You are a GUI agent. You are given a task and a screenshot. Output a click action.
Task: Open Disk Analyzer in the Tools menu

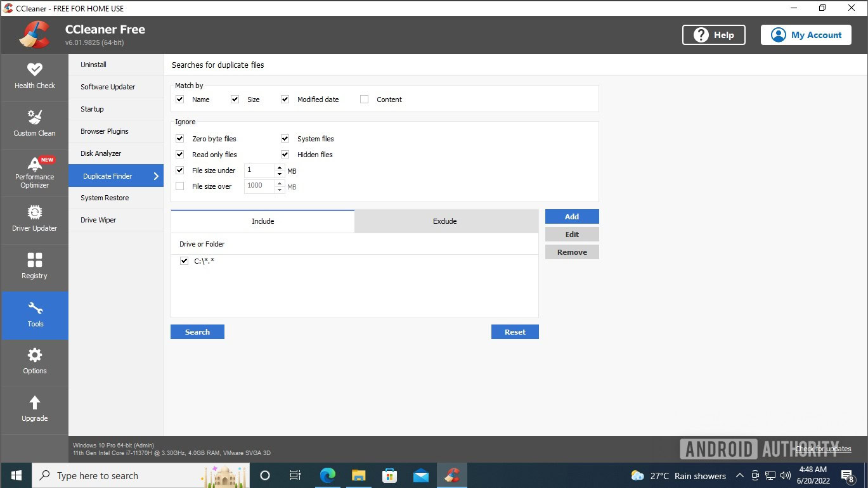coord(101,153)
